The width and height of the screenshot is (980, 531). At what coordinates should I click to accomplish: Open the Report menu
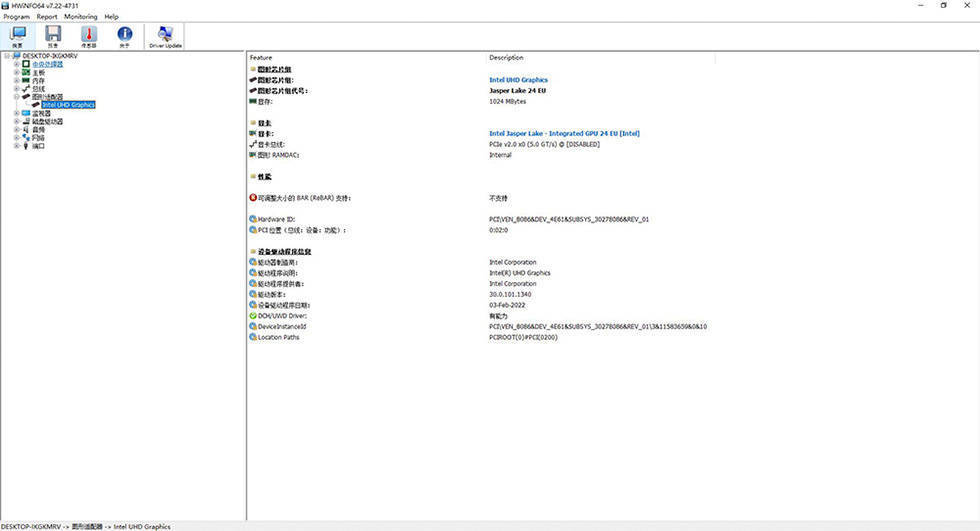[x=47, y=16]
